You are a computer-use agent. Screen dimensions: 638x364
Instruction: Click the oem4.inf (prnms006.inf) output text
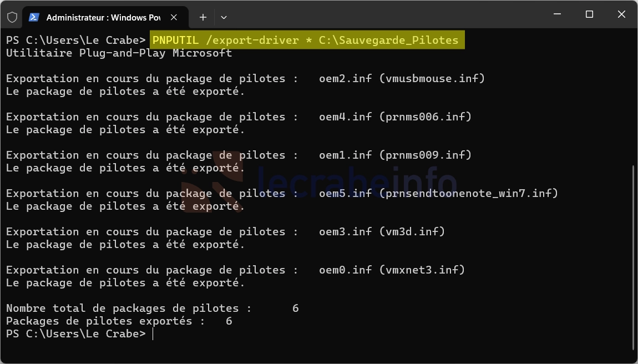395,117
